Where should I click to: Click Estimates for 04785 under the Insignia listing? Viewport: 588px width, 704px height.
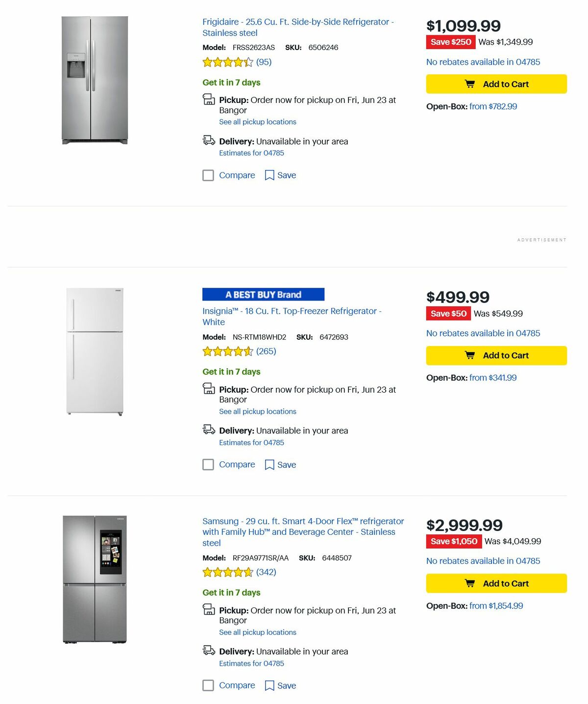pos(251,442)
